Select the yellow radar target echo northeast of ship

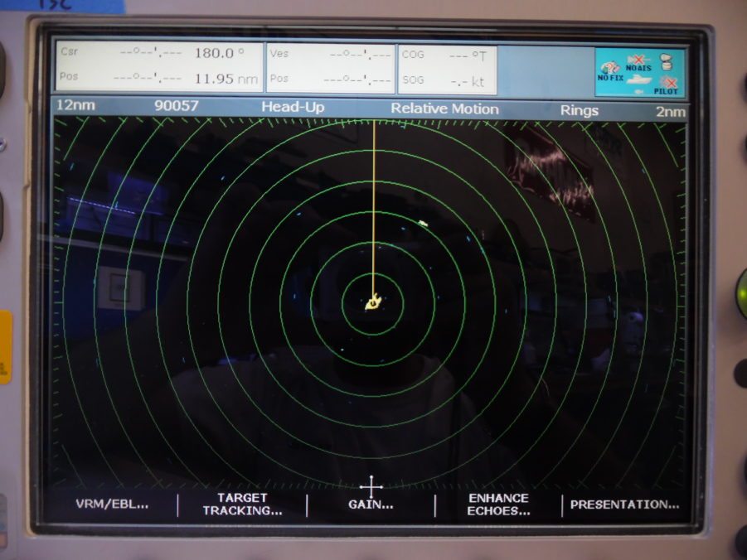[x=423, y=223]
